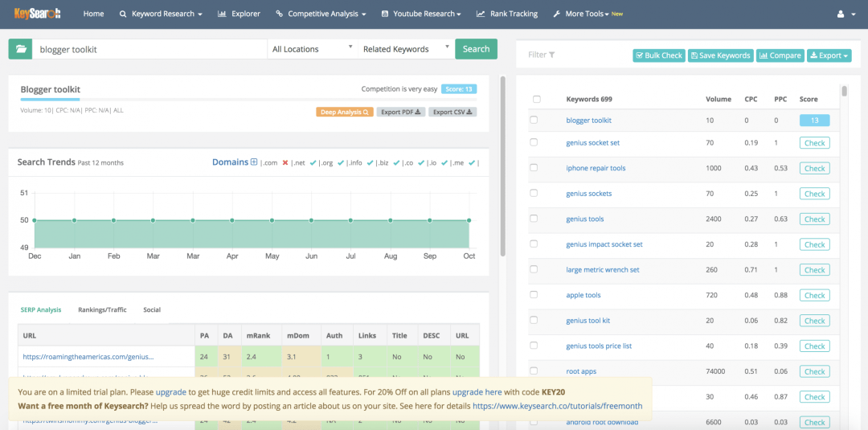Viewport: 868px width, 430px height.
Task: Check the genius tools checkbox
Action: point(534,219)
